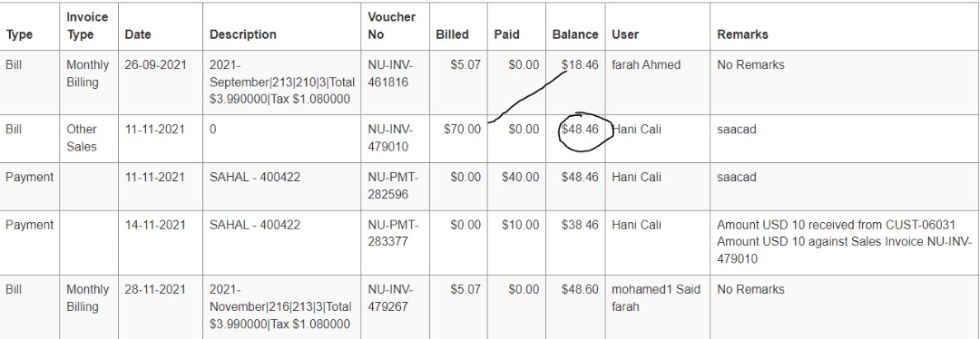Image resolution: width=980 pixels, height=339 pixels.
Task: Click the Balance column header
Action: (575, 35)
